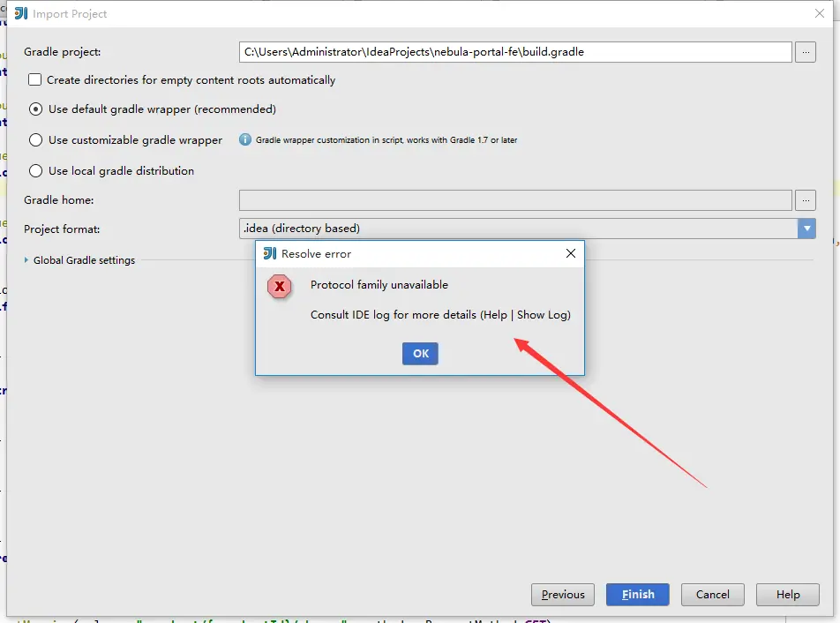Image resolution: width=840 pixels, height=623 pixels.
Task: Go back with the Previous button
Action: click(x=563, y=595)
